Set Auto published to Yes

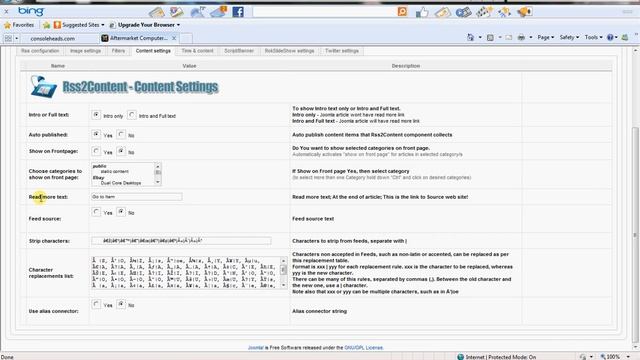[96, 134]
